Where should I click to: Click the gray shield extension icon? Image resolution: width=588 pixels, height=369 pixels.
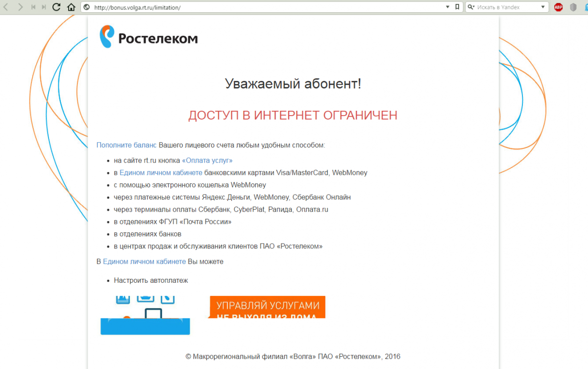(573, 7)
